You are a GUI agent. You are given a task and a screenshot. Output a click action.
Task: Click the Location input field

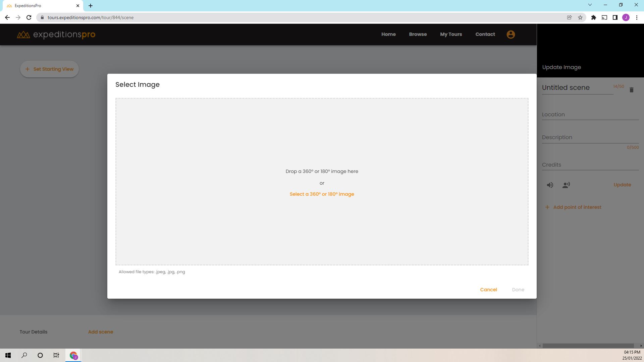pyautogui.click(x=590, y=115)
